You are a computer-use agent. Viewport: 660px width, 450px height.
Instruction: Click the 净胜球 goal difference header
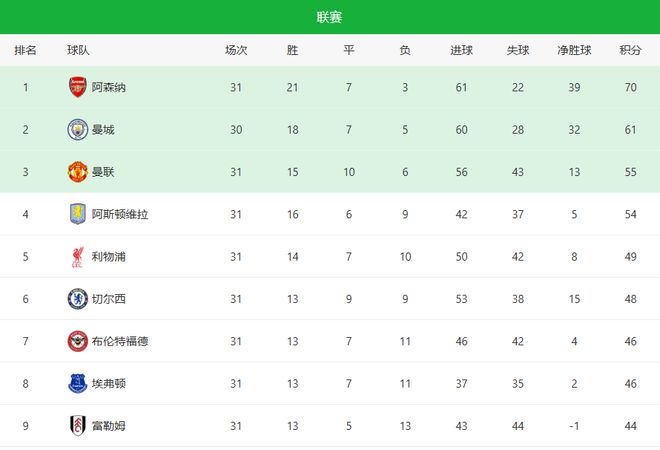[x=575, y=50]
